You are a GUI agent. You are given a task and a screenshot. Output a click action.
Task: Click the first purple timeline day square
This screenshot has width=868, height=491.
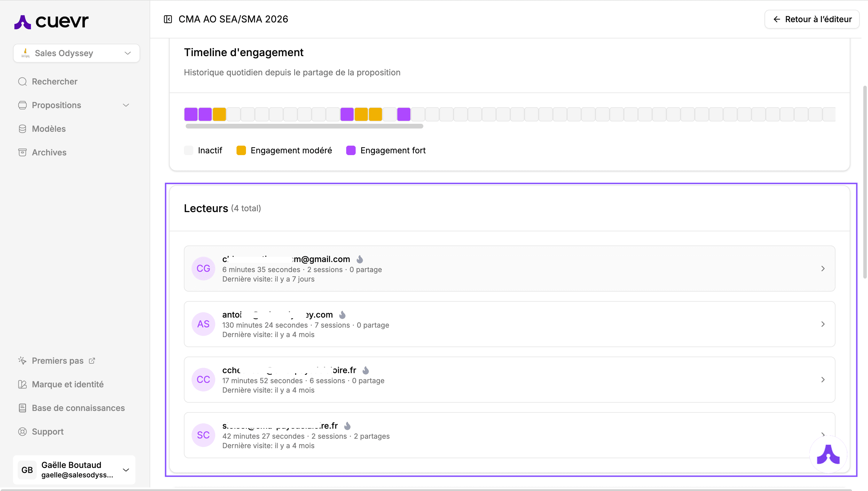[x=191, y=114]
